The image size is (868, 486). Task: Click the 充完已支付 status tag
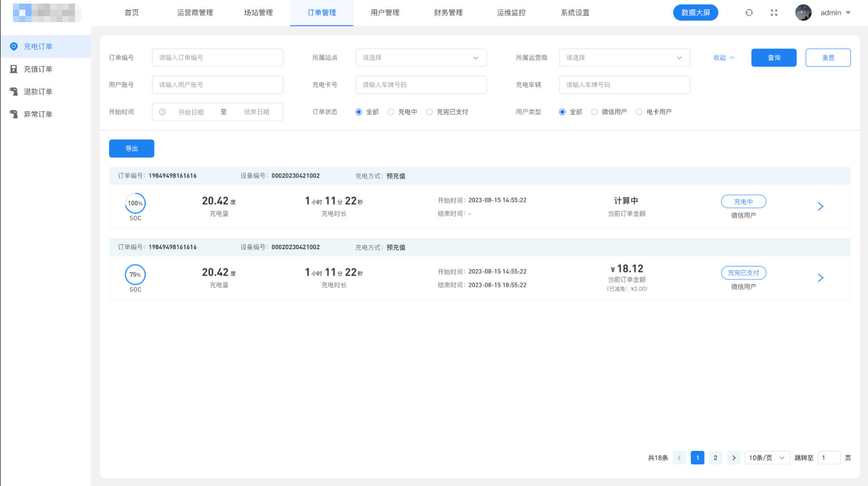743,273
